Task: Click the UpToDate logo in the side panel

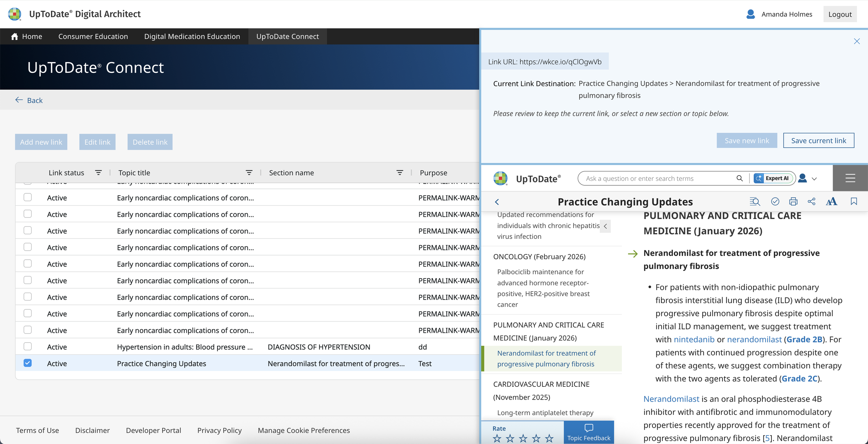Action: click(x=500, y=178)
